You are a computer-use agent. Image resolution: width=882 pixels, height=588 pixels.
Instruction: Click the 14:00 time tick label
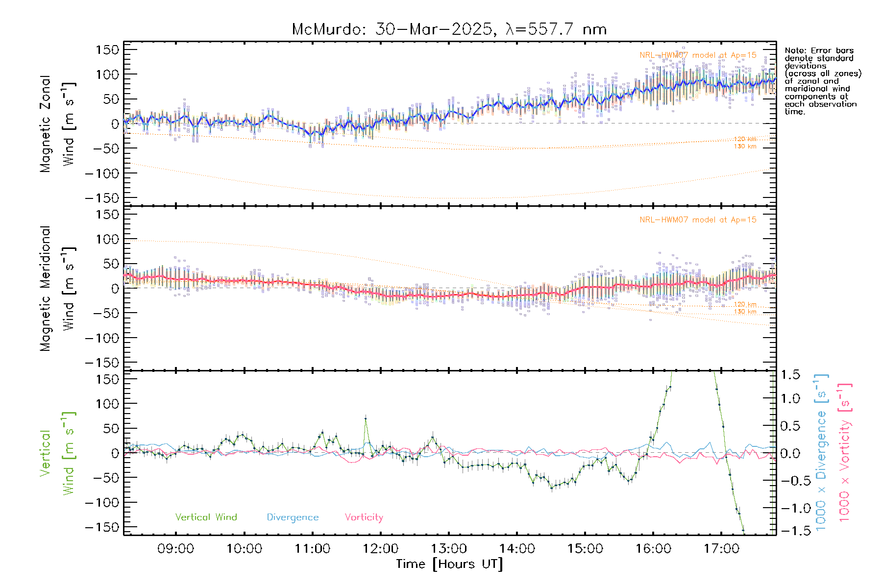pyautogui.click(x=517, y=549)
